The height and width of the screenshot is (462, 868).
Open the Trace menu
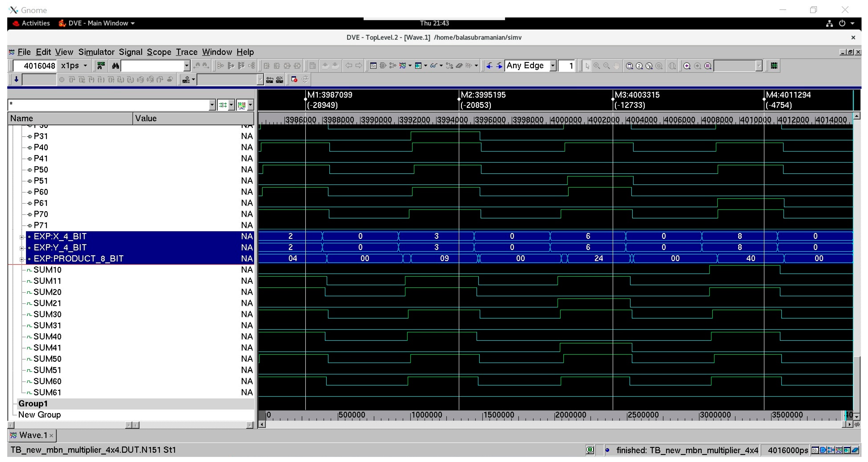pyautogui.click(x=186, y=52)
